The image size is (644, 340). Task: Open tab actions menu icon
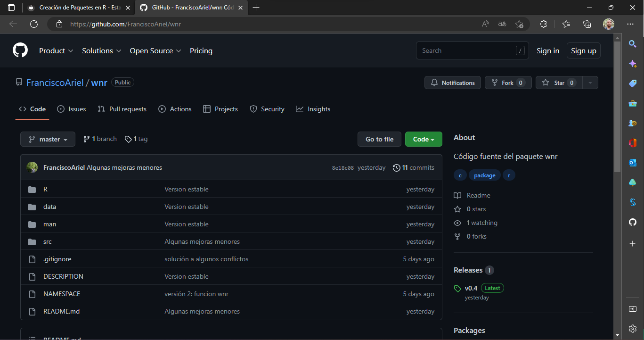click(11, 8)
